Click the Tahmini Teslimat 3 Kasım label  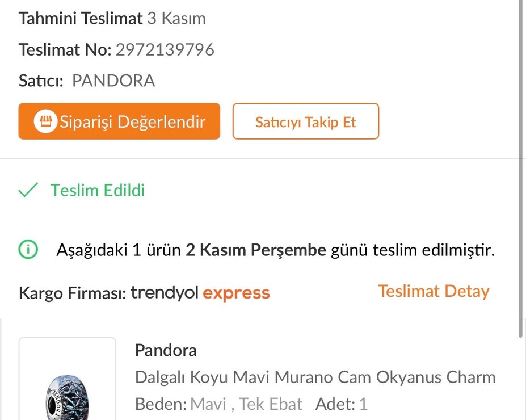point(112,18)
